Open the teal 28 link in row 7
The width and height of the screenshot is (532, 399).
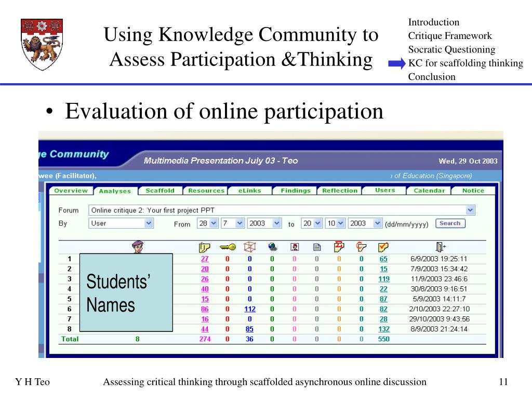pyautogui.click(x=383, y=319)
